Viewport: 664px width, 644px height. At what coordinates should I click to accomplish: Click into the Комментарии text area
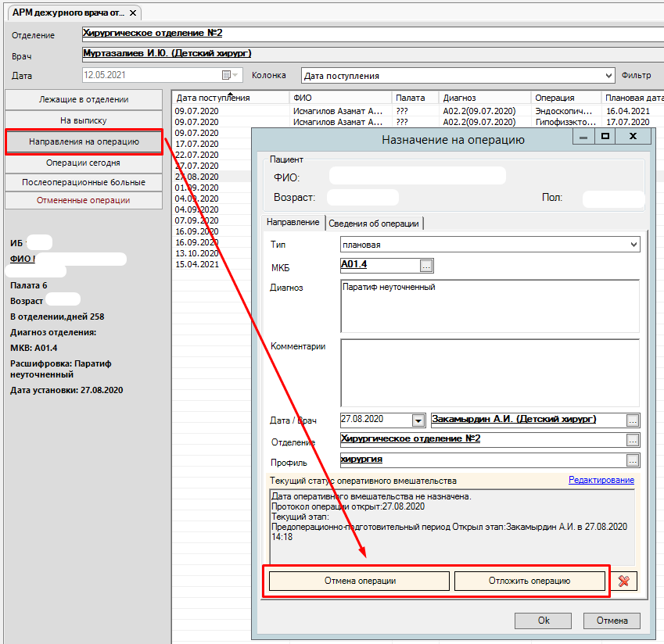pyautogui.click(x=490, y=373)
